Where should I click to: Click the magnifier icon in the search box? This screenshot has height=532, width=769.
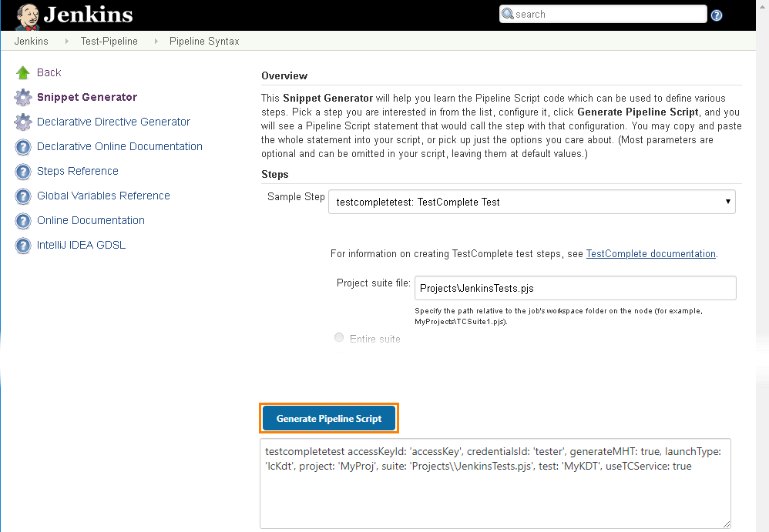pos(508,13)
